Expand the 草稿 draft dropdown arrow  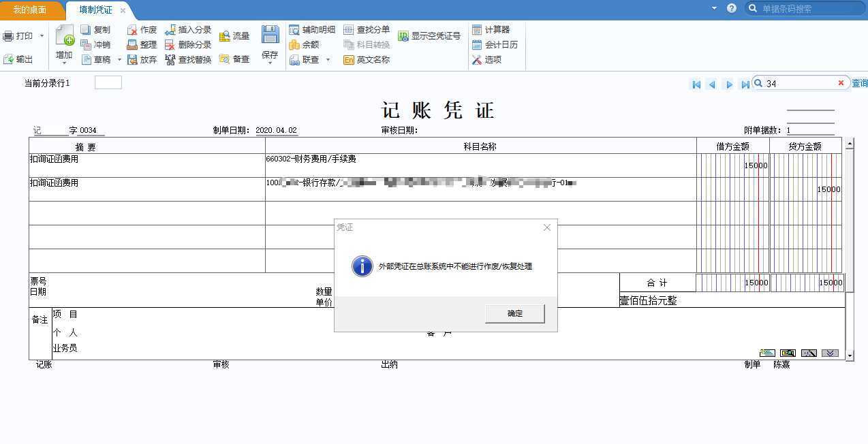(119, 60)
